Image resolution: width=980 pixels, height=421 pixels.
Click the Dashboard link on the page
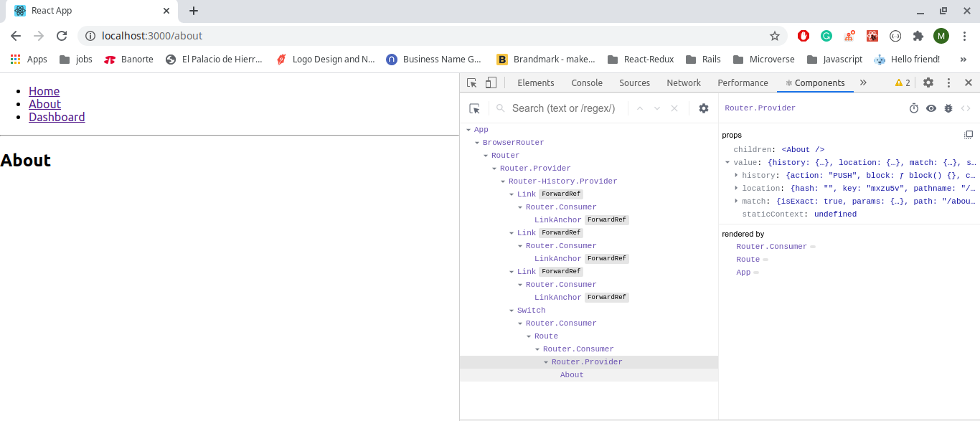(57, 116)
